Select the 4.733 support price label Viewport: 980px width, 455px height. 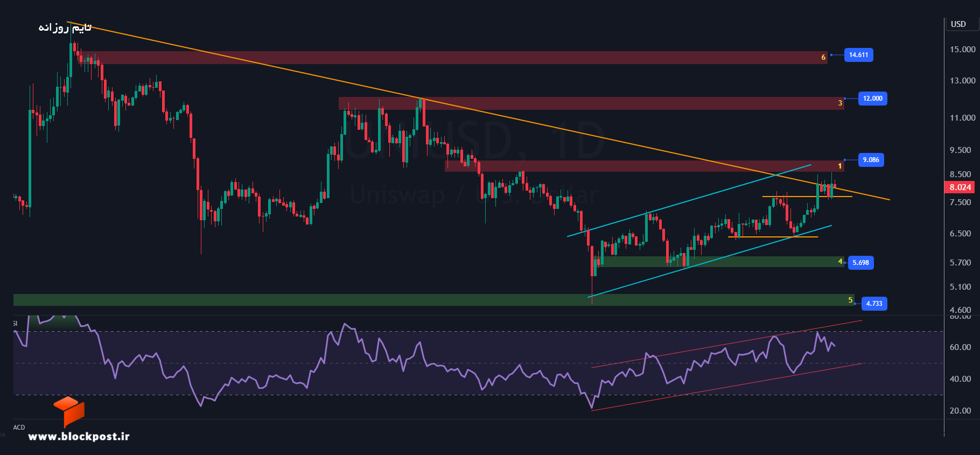(x=874, y=304)
